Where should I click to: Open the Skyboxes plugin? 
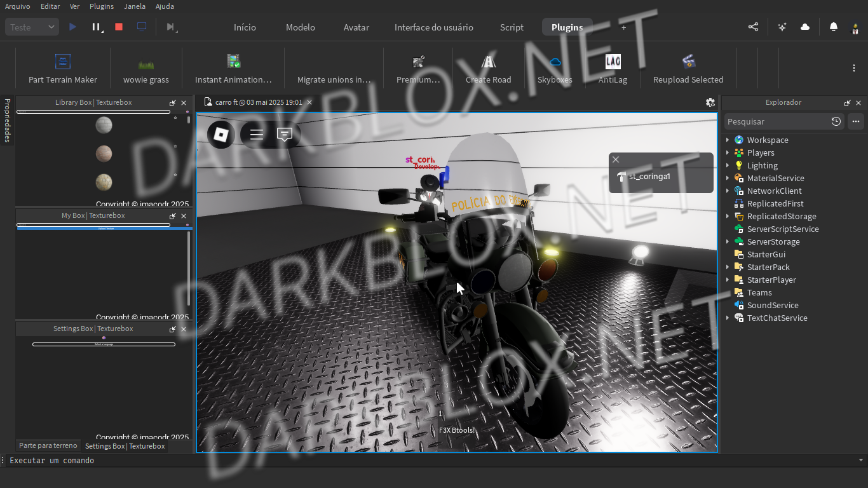click(555, 69)
